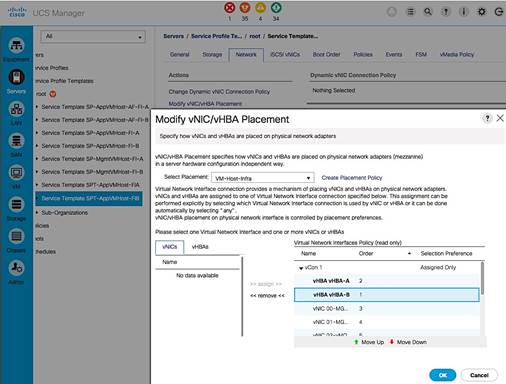The width and height of the screenshot is (506, 384).
Task: Click Change Dynamic vNIC Connection Policy
Action: (219, 92)
